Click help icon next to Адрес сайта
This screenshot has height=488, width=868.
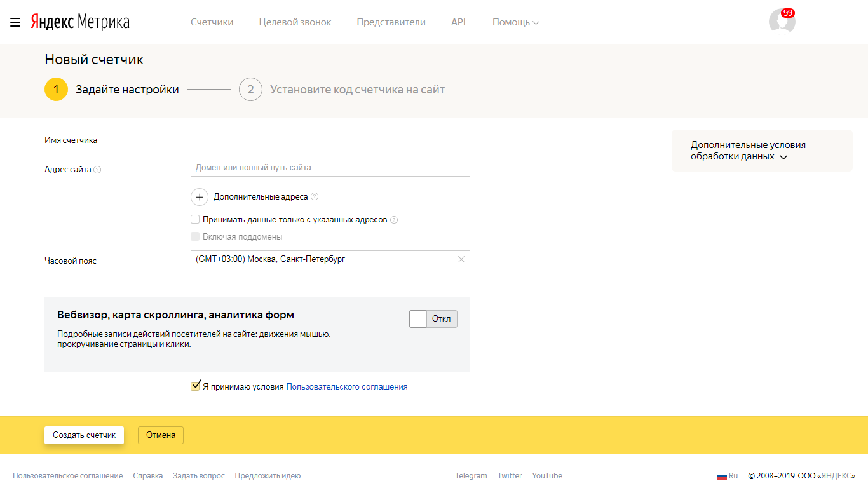pos(97,170)
